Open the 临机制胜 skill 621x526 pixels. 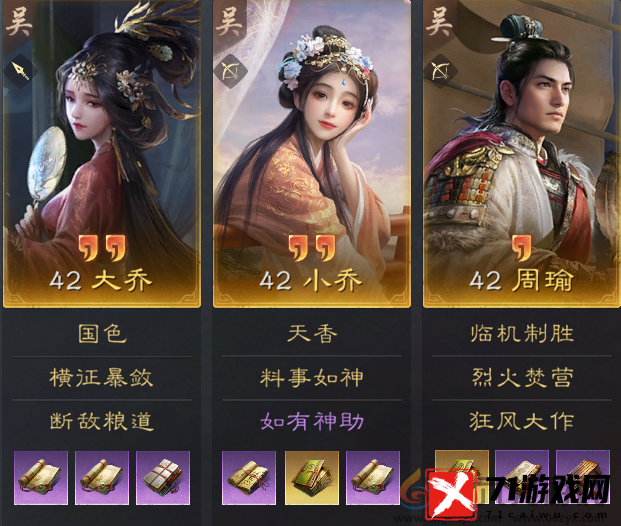(522, 334)
